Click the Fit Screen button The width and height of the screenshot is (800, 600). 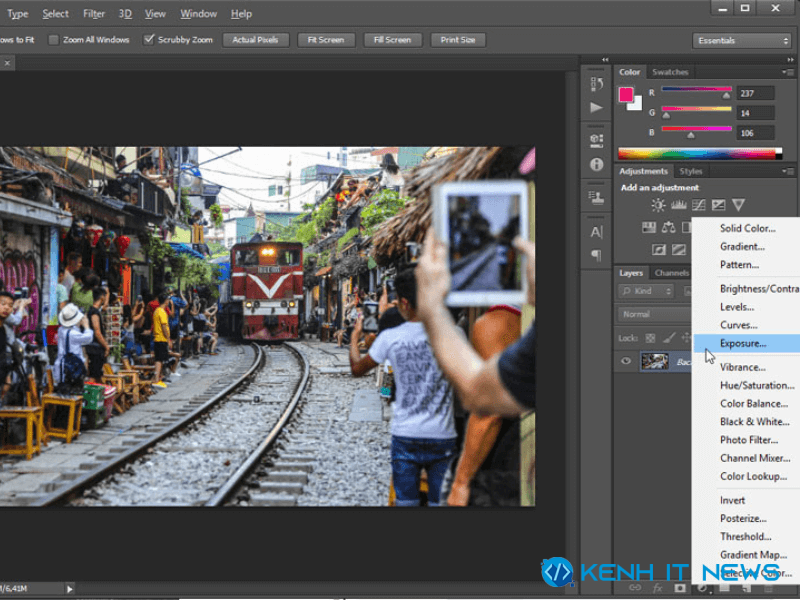click(326, 40)
